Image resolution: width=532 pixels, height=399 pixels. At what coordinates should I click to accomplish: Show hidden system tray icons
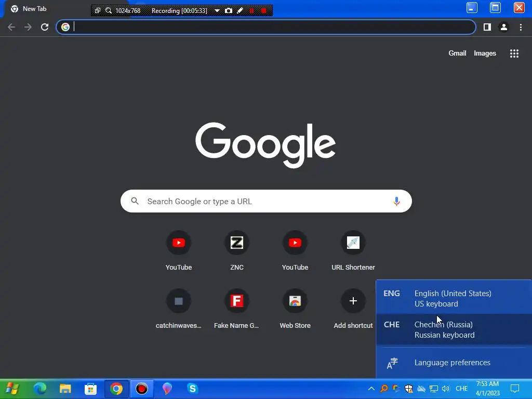coord(371,389)
